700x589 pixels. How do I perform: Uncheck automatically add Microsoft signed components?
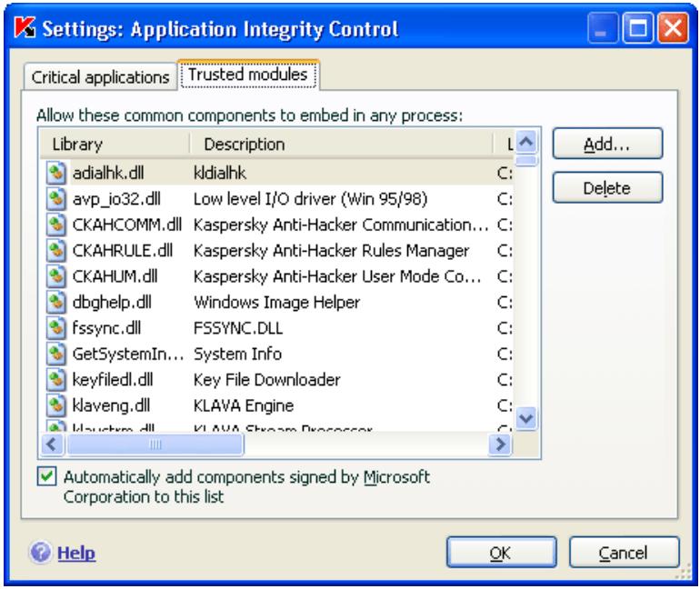47,476
